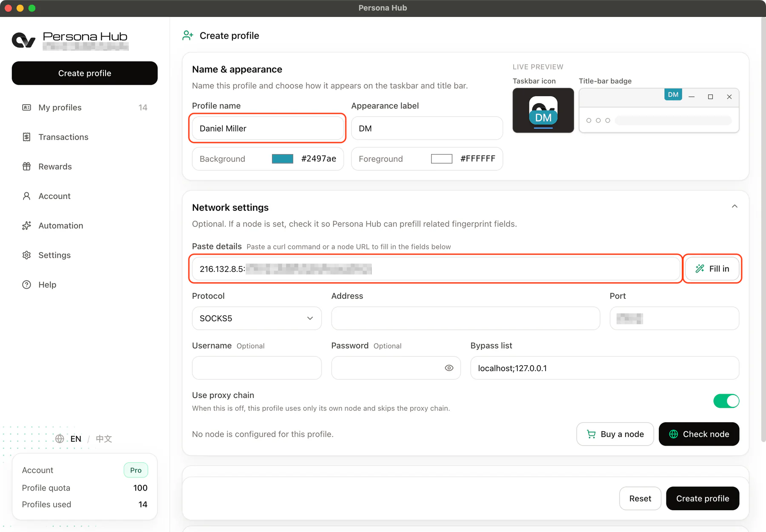The image size is (766, 532).
Task: Collapse the Network settings section
Action: pyautogui.click(x=735, y=206)
